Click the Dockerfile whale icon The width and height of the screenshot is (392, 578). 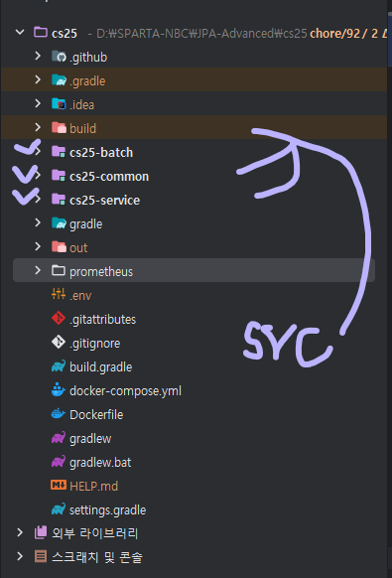[59, 414]
